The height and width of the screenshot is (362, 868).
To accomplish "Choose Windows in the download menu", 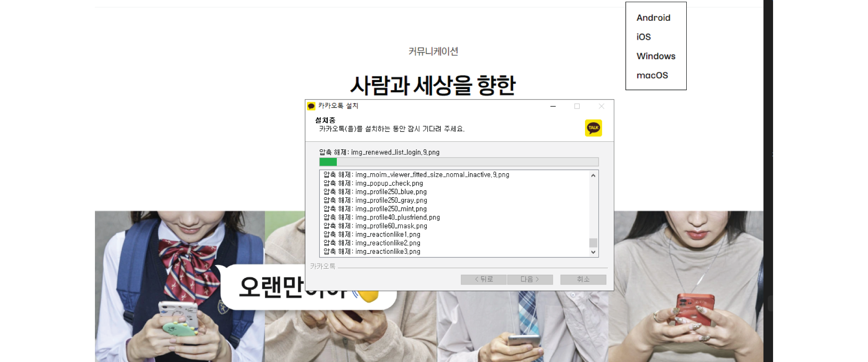I will 656,56.
